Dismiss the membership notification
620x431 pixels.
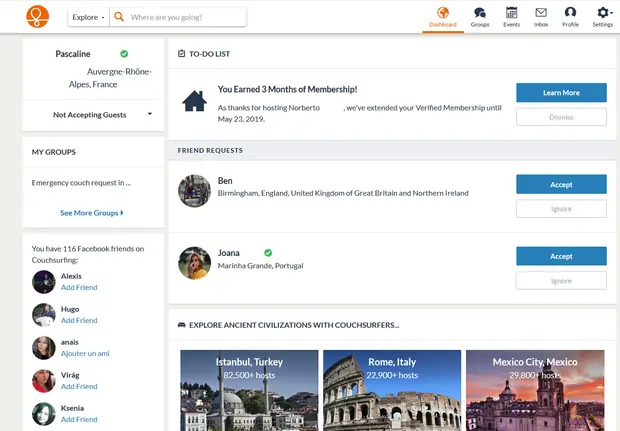[561, 117]
